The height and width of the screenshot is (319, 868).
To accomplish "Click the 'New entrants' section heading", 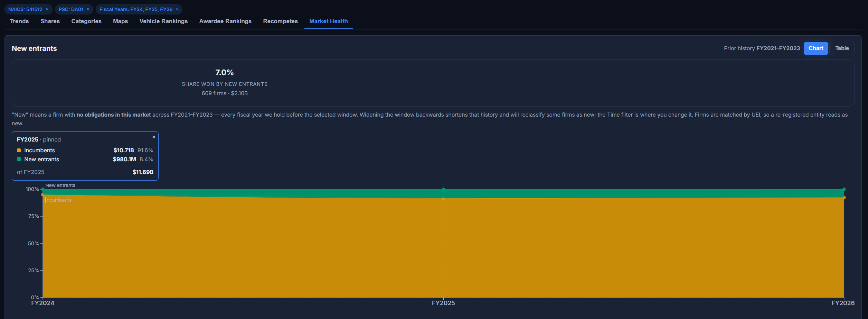I will click(34, 48).
